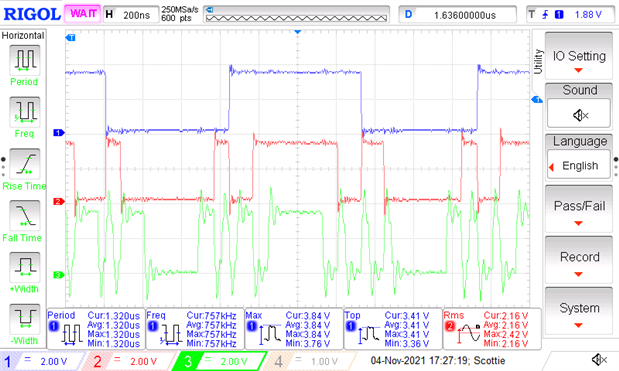Screen dimensions: 619x371
Task: Click the Freq measurement result box
Action: (195, 329)
